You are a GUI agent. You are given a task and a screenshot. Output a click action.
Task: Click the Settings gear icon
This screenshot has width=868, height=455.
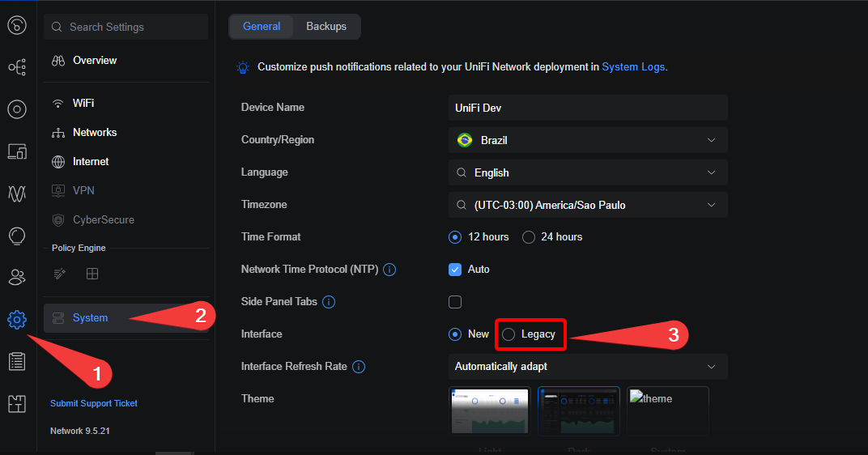(x=17, y=320)
